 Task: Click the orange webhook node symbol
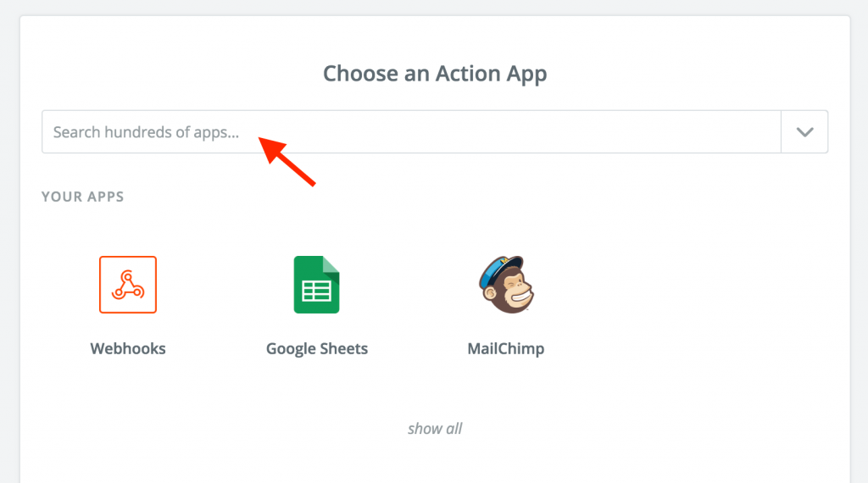(128, 285)
